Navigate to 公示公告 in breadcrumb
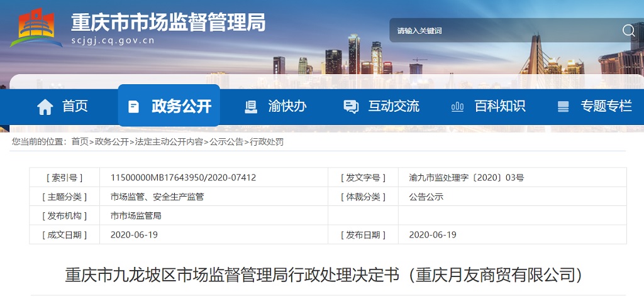This screenshot has width=644, height=304. (226, 142)
